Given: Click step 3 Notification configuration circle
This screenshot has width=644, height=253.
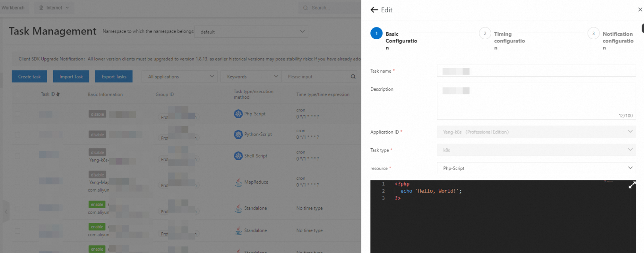Looking at the screenshot, I should click(x=593, y=33).
